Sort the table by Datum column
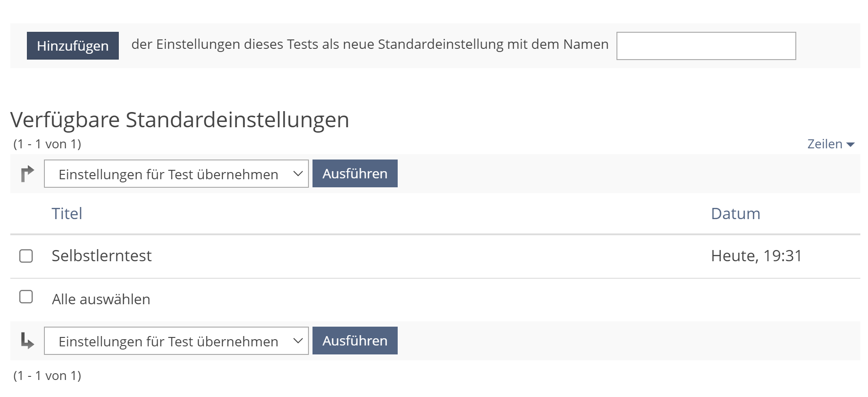Image resolution: width=868 pixels, height=397 pixels. click(x=735, y=214)
